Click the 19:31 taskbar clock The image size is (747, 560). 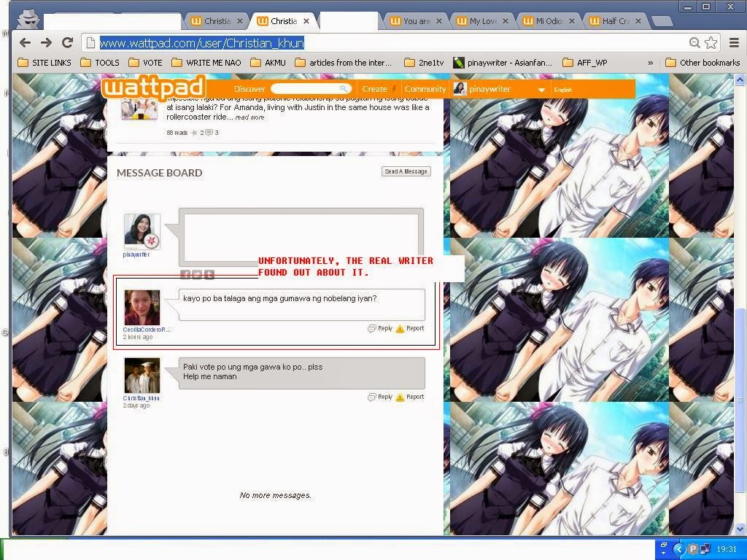(727, 549)
